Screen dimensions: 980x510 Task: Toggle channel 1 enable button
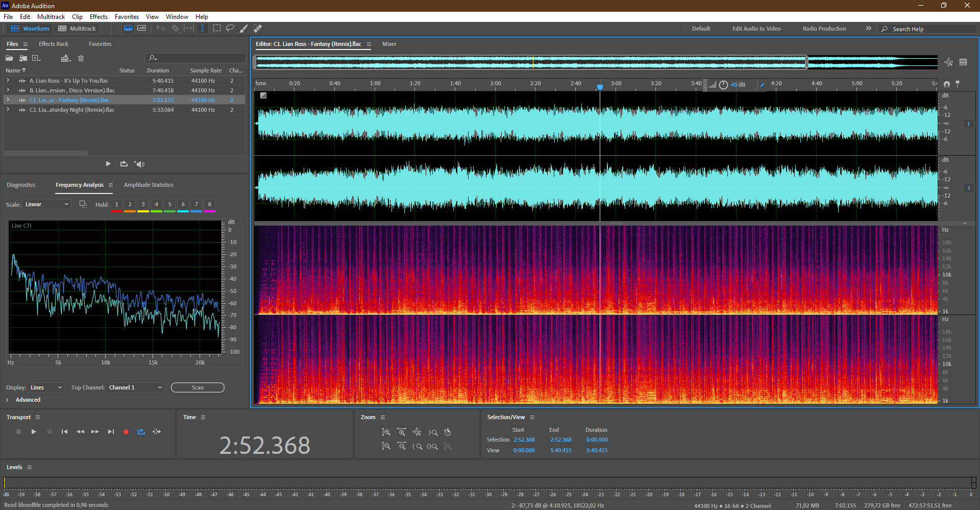[968, 124]
